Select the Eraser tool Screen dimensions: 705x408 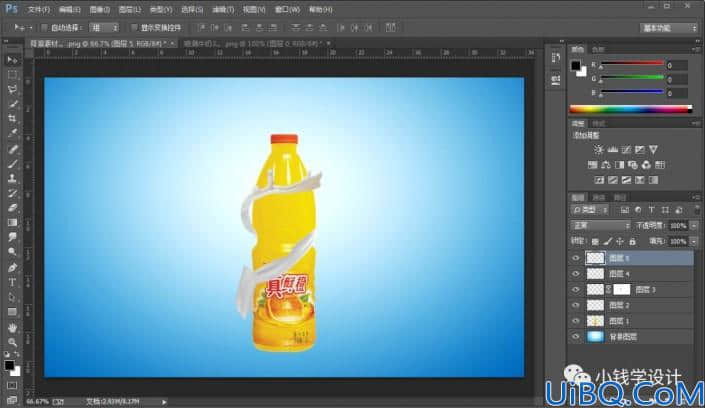(12, 208)
